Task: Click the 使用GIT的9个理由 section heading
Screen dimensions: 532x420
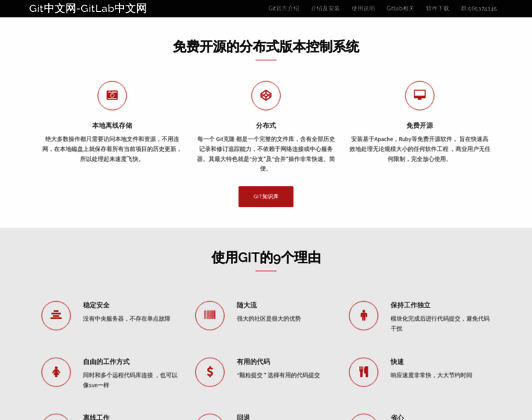Action: click(x=266, y=258)
